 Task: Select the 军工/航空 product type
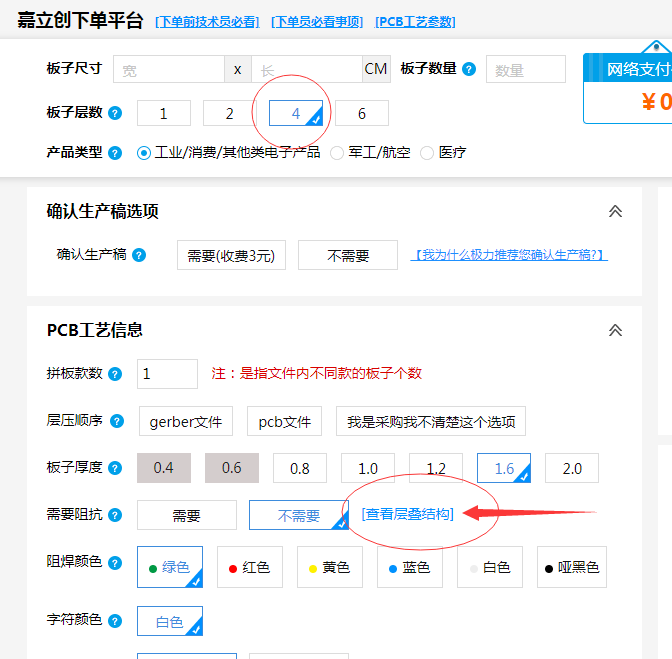[337, 153]
